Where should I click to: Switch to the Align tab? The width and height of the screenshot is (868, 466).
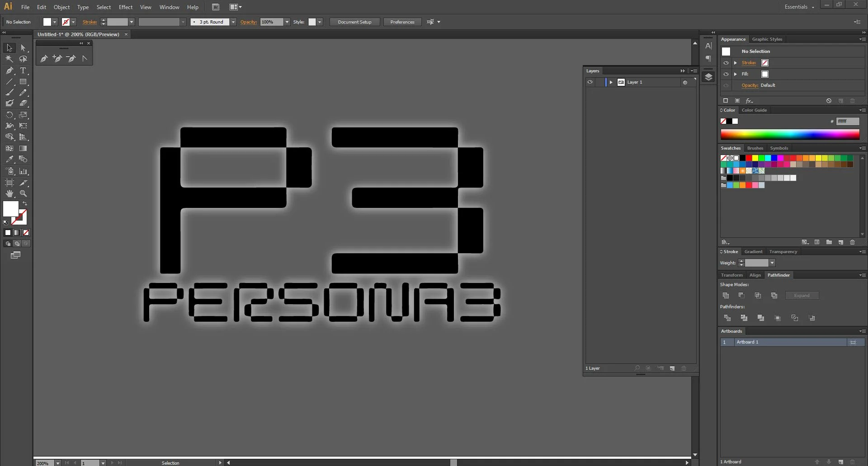click(x=755, y=275)
